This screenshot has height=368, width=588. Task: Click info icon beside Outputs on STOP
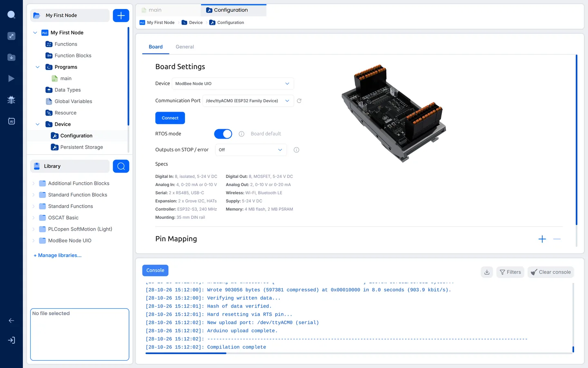(x=296, y=150)
